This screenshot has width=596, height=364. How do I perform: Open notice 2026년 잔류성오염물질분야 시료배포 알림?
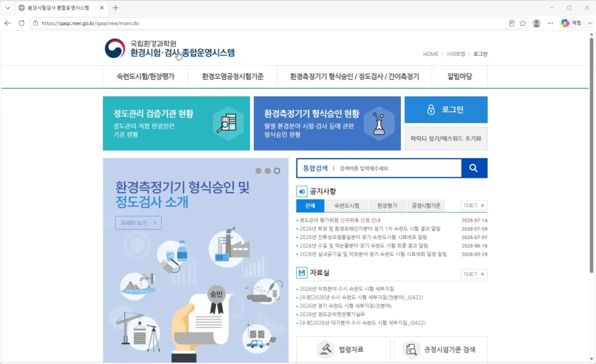(363, 237)
